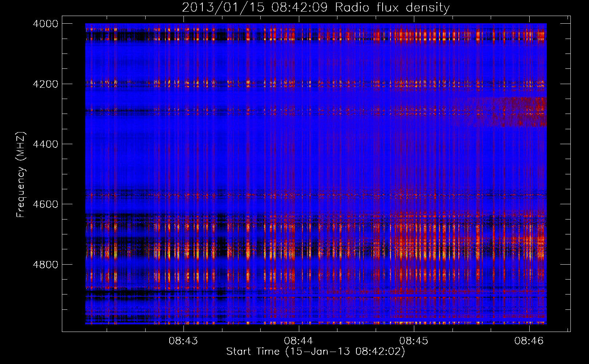
Task: Select the 08:46 time axis label
Action: pyautogui.click(x=529, y=341)
